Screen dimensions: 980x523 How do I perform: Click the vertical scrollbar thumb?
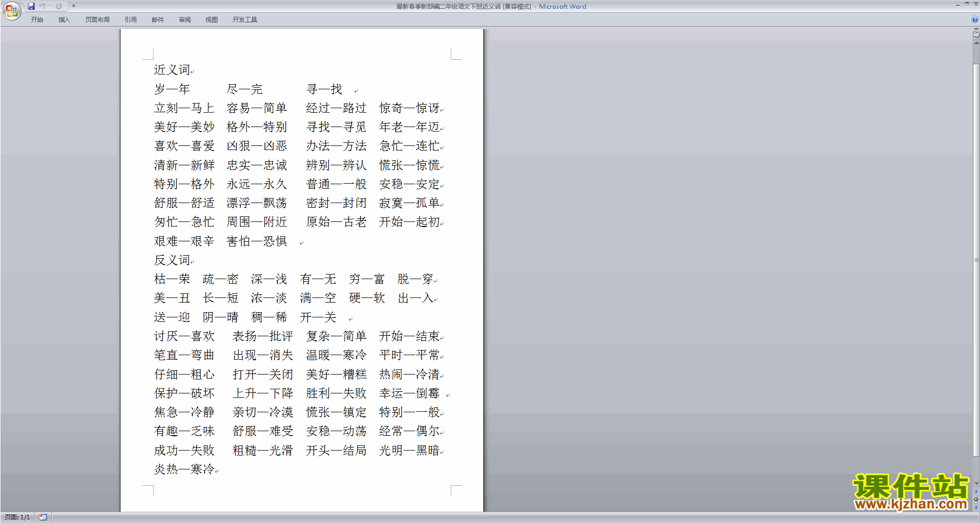point(976,260)
